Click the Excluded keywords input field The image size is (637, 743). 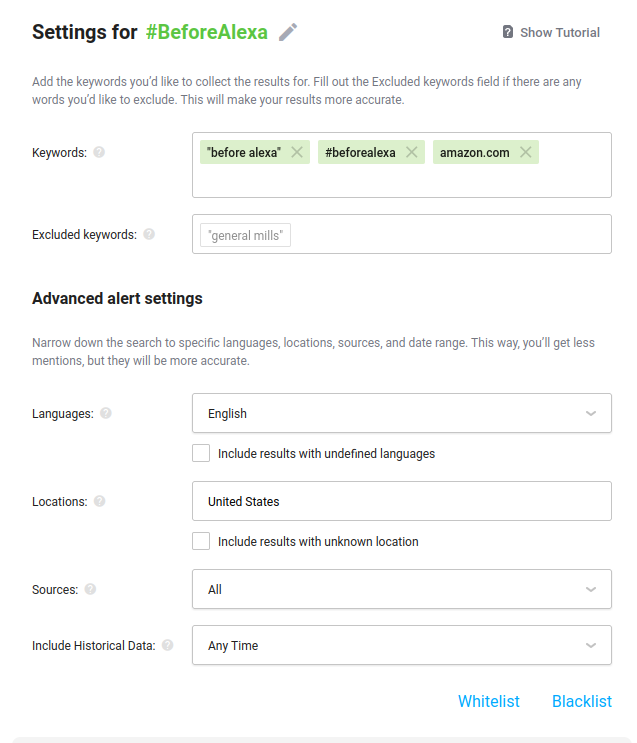401,234
